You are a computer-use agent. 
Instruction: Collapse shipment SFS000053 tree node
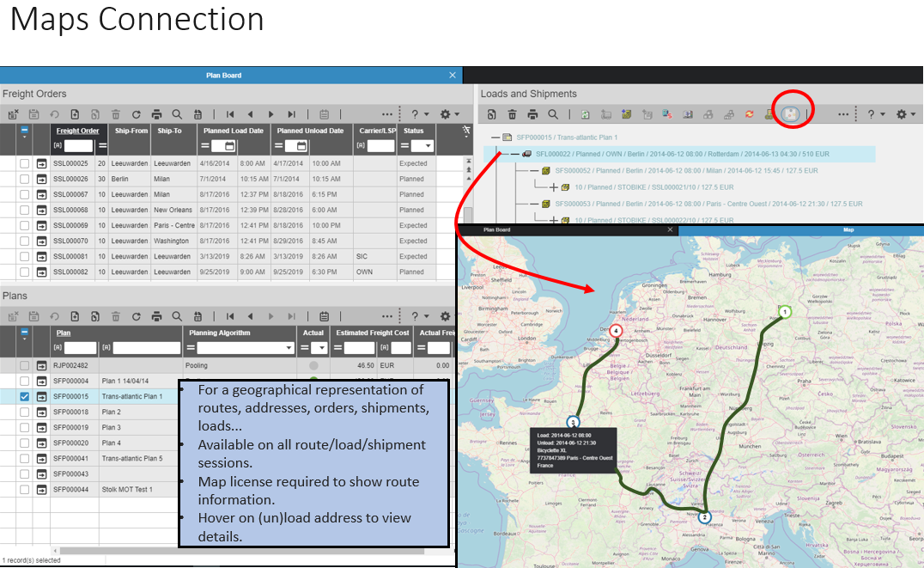(x=534, y=204)
